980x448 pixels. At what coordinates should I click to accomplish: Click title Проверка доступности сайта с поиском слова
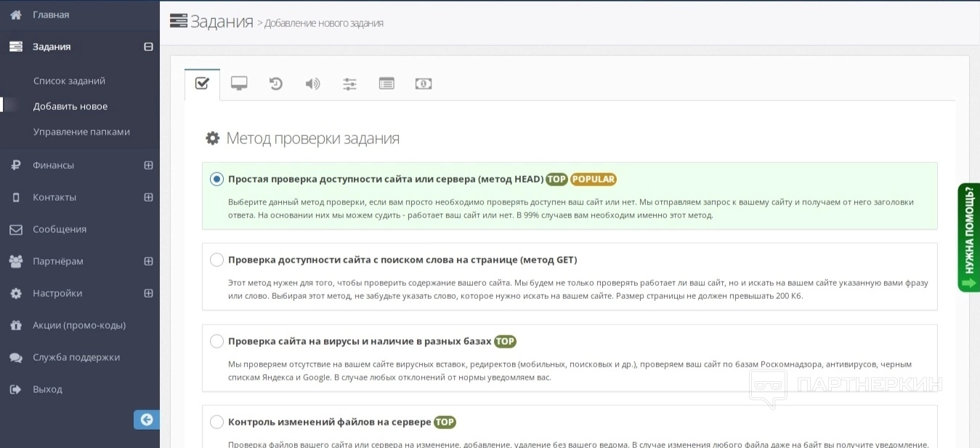402,260
